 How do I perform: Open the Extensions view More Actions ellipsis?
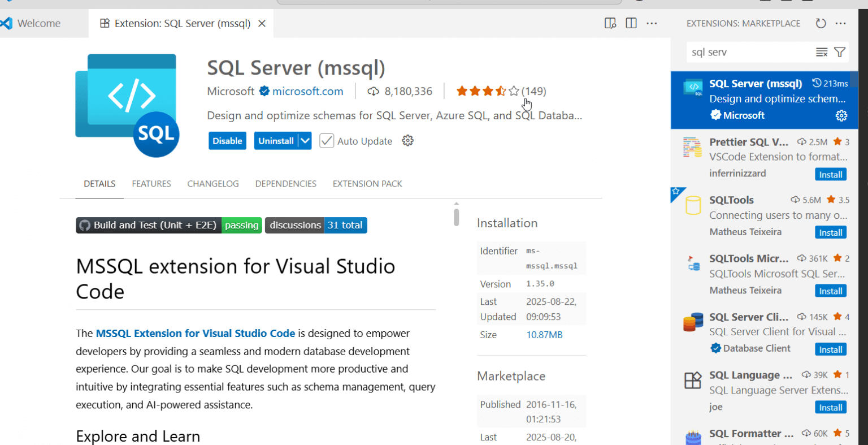[841, 23]
